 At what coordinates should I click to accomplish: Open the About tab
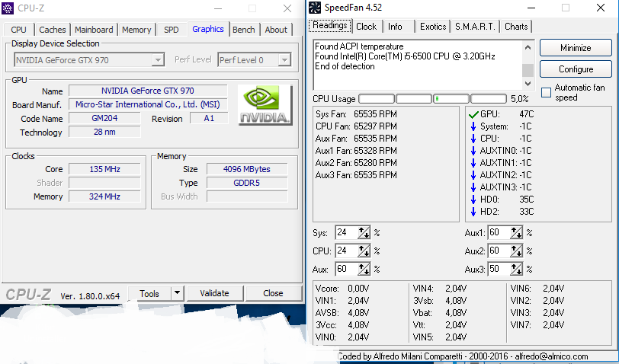coord(276,30)
